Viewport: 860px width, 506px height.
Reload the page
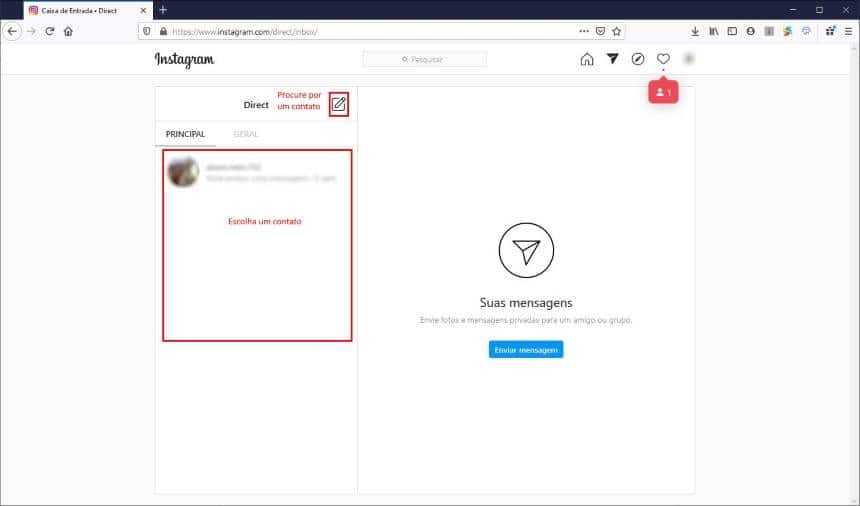click(50, 31)
